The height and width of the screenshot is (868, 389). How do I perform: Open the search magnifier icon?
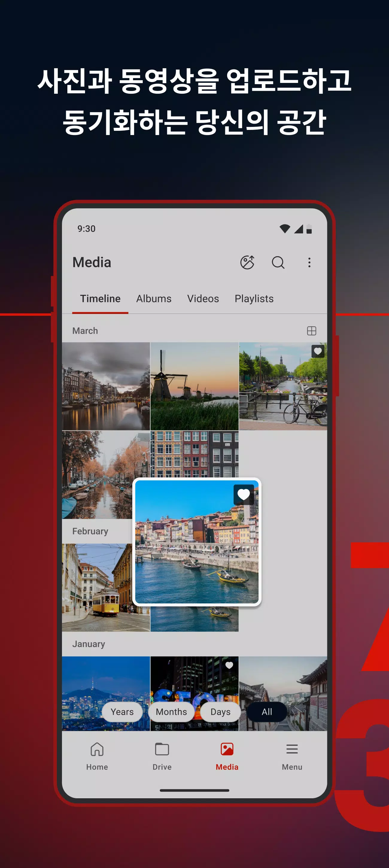[278, 262]
